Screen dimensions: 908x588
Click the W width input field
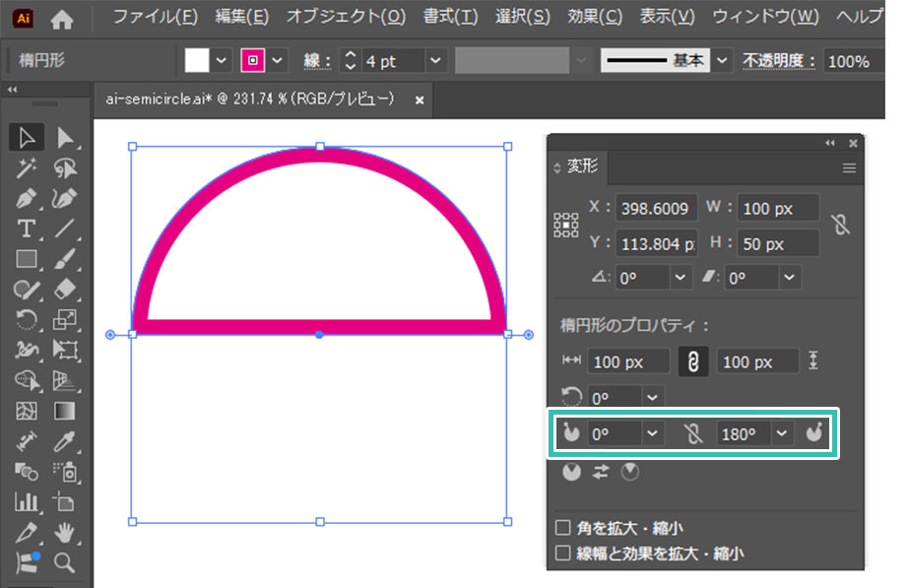(x=778, y=208)
